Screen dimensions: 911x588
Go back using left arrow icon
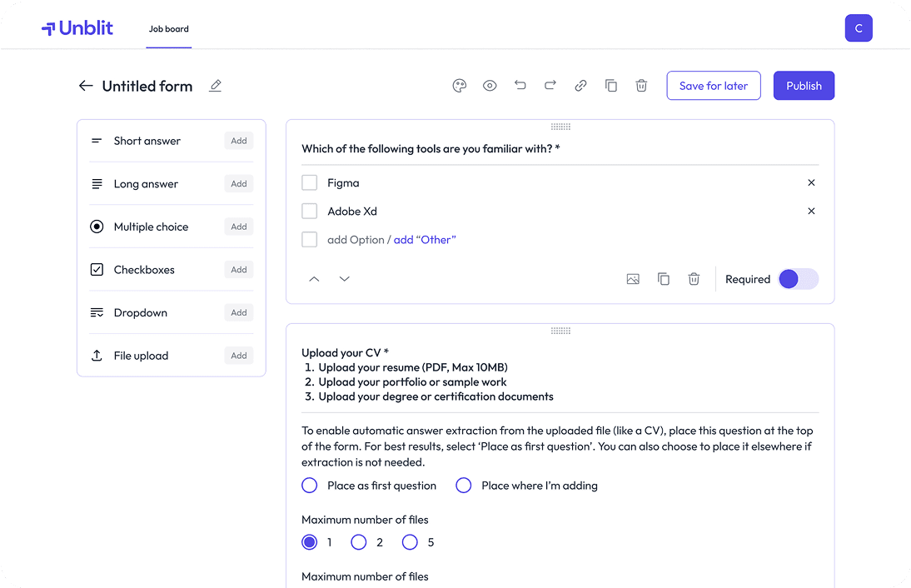(x=86, y=86)
